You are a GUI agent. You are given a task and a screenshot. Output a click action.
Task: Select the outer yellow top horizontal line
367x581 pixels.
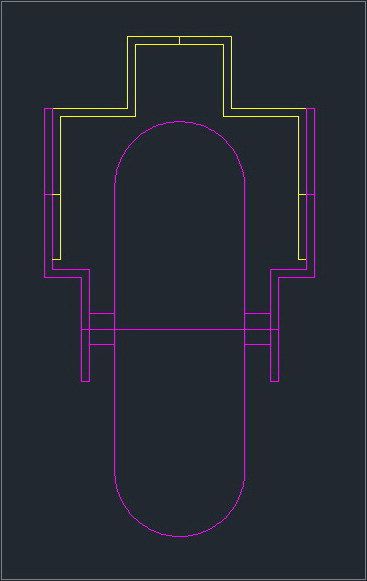(x=179, y=36)
